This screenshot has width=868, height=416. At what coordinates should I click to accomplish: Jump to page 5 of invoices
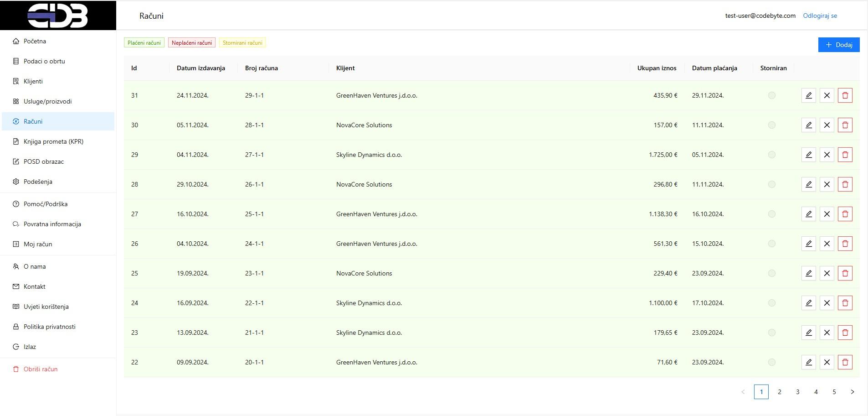(834, 392)
